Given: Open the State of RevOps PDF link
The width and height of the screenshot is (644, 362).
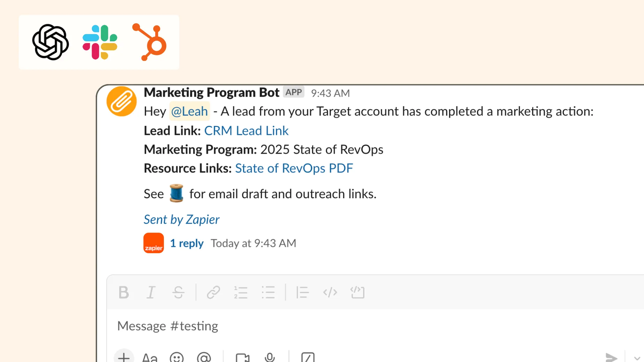Looking at the screenshot, I should click(x=294, y=168).
